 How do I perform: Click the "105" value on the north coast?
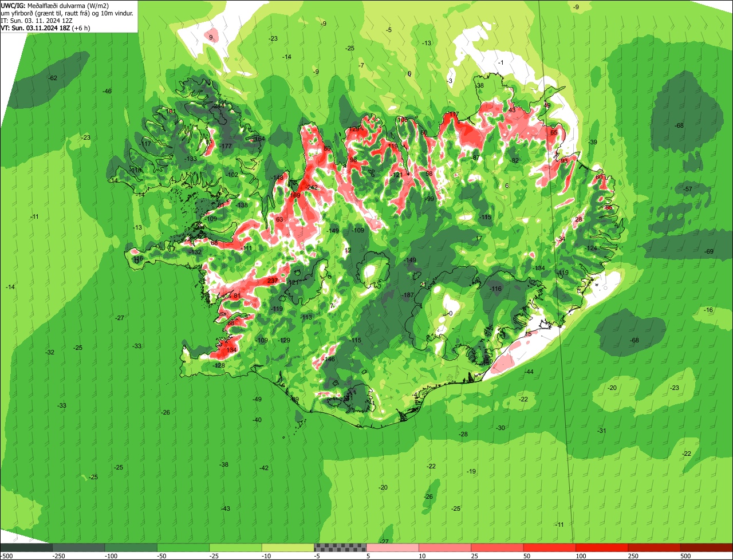(x=403, y=120)
